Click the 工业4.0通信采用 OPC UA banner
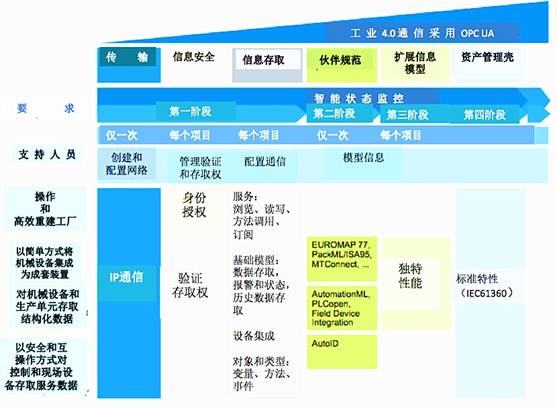557x408 pixels. [x=422, y=33]
